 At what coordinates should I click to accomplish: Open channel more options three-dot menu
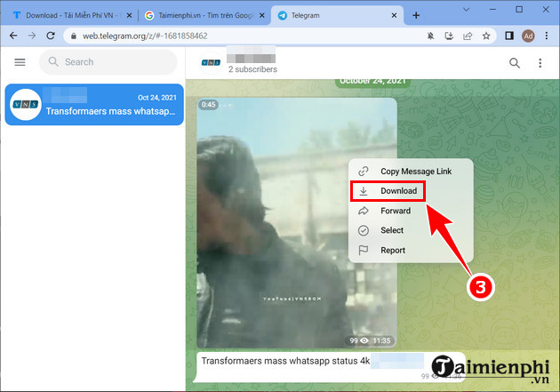click(540, 63)
